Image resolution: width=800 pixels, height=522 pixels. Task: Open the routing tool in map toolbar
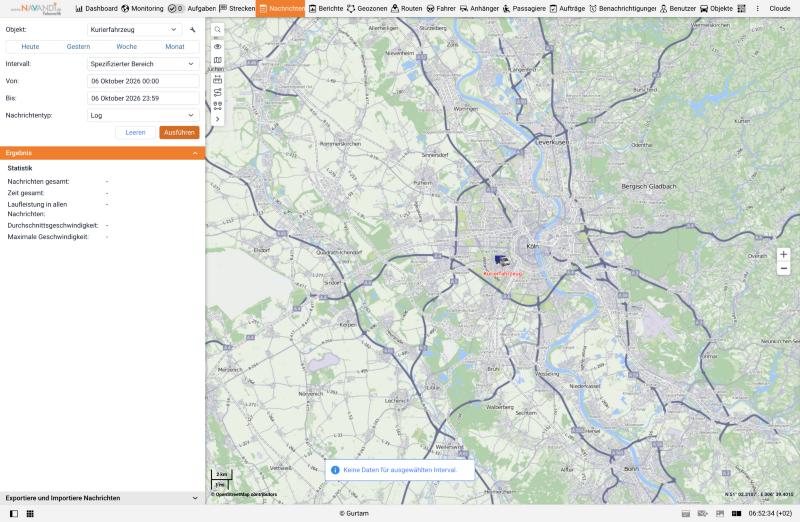(217, 92)
